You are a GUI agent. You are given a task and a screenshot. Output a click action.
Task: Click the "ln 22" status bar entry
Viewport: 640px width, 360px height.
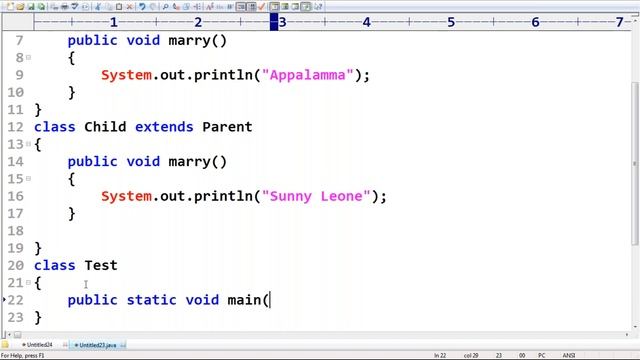point(440,356)
